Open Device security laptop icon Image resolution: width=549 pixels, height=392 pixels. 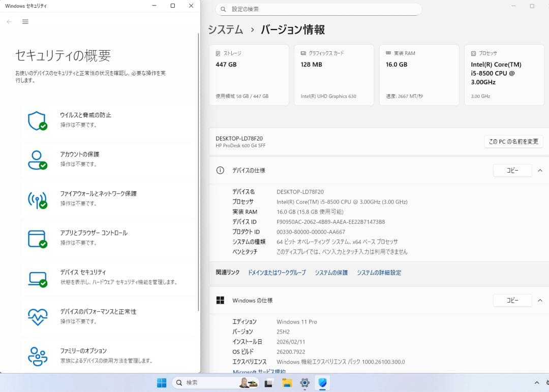38,279
